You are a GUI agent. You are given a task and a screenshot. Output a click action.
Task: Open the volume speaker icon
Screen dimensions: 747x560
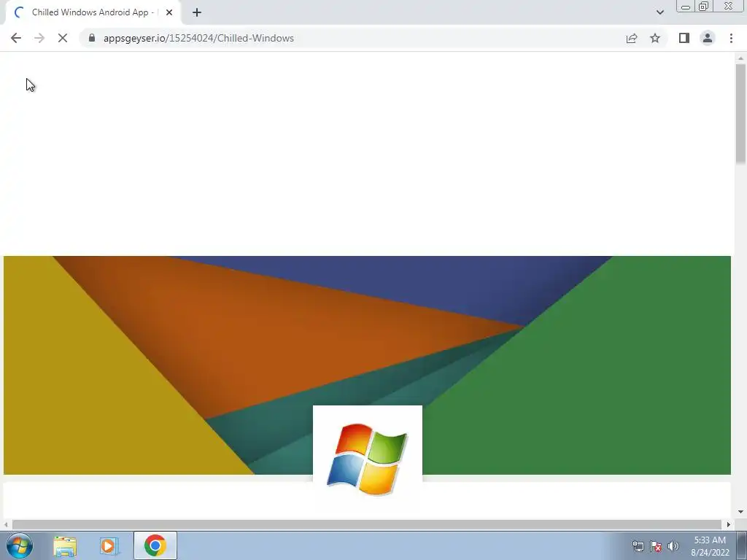pos(673,546)
